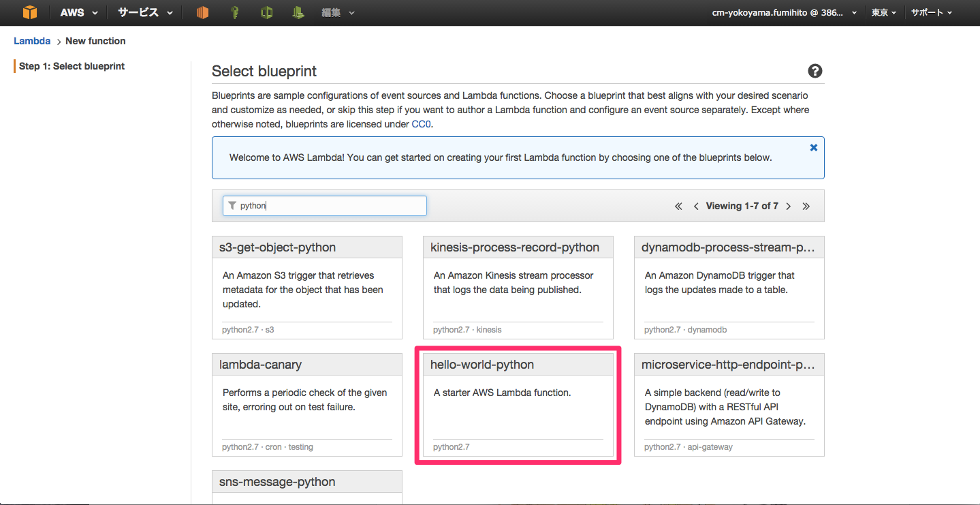The image size is (980, 505).
Task: Go to previous page of blueprints
Action: tap(696, 206)
